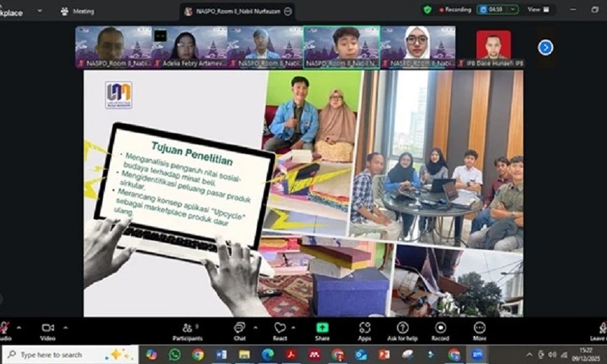The height and width of the screenshot is (364, 607).
Task: Open the Meeting tab
Action: (78, 12)
